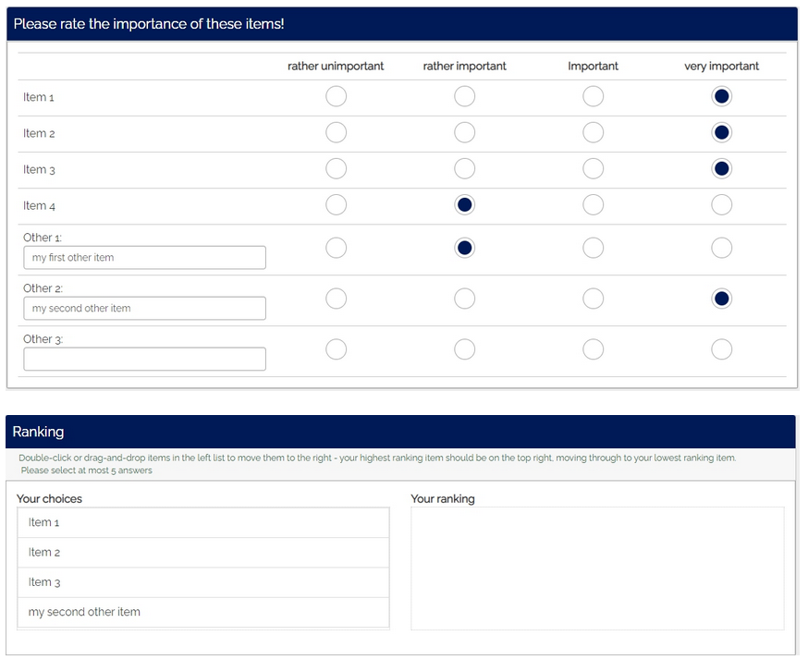Mark Other 1 as 'very important'
The image size is (808, 672).
click(722, 248)
